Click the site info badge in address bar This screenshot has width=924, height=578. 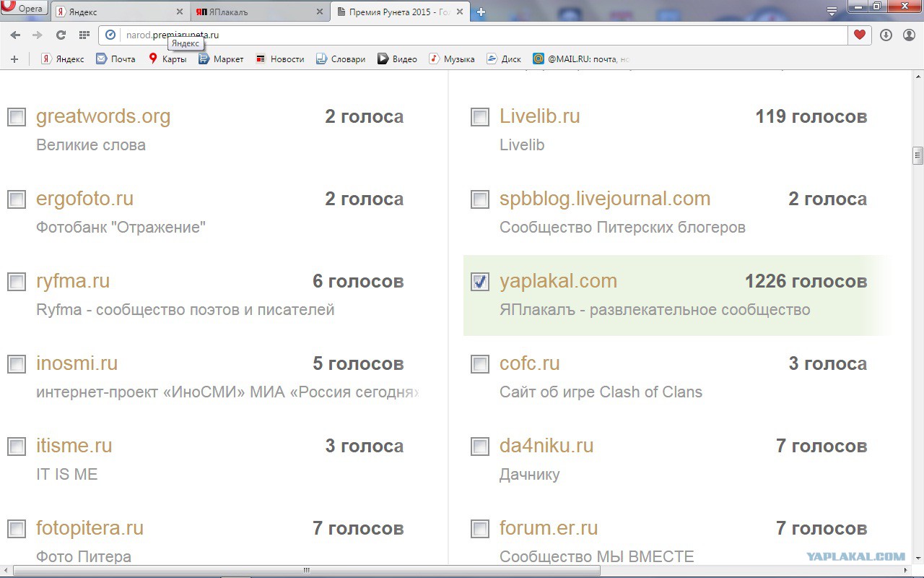(x=110, y=35)
